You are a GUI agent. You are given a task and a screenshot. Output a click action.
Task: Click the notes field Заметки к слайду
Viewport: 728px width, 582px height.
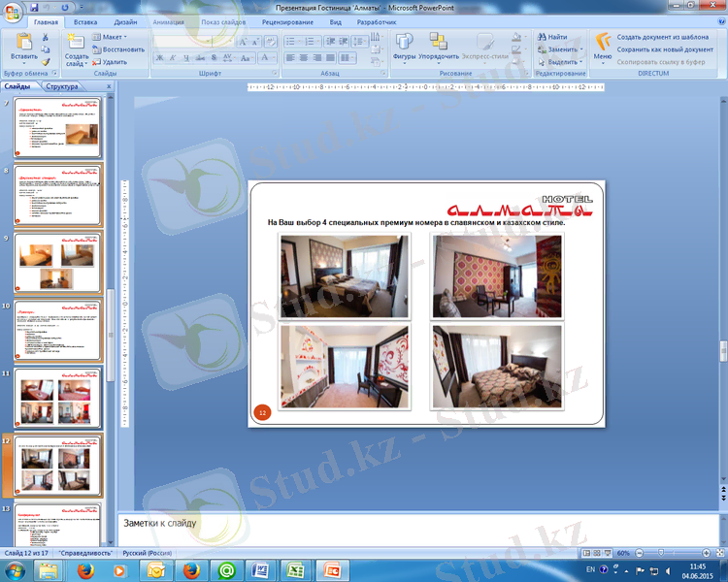click(417, 530)
